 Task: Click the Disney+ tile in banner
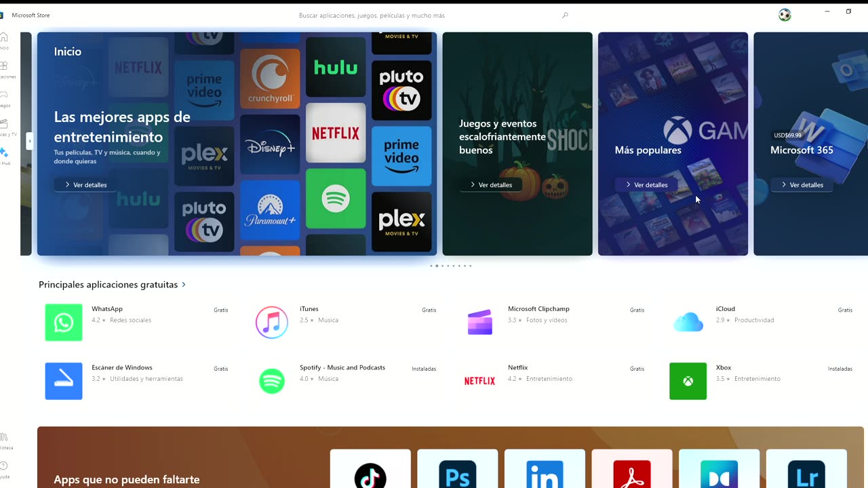[x=270, y=144]
